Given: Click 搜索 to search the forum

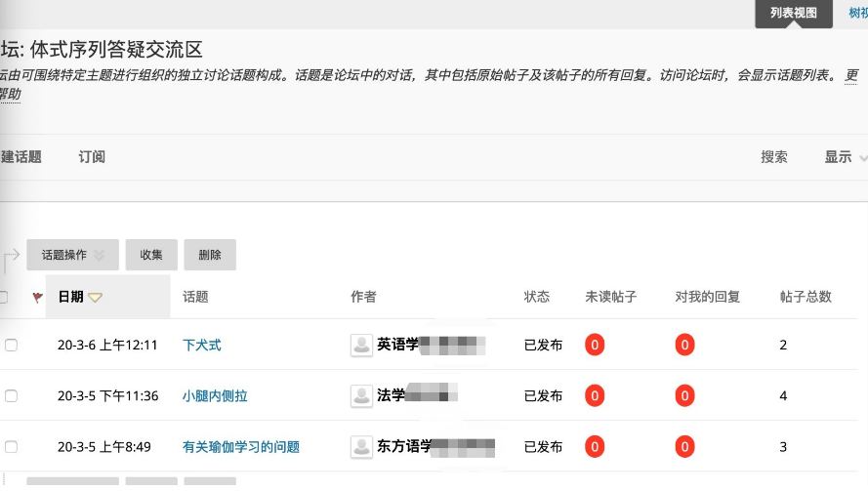Looking at the screenshot, I should pyautogui.click(x=773, y=157).
